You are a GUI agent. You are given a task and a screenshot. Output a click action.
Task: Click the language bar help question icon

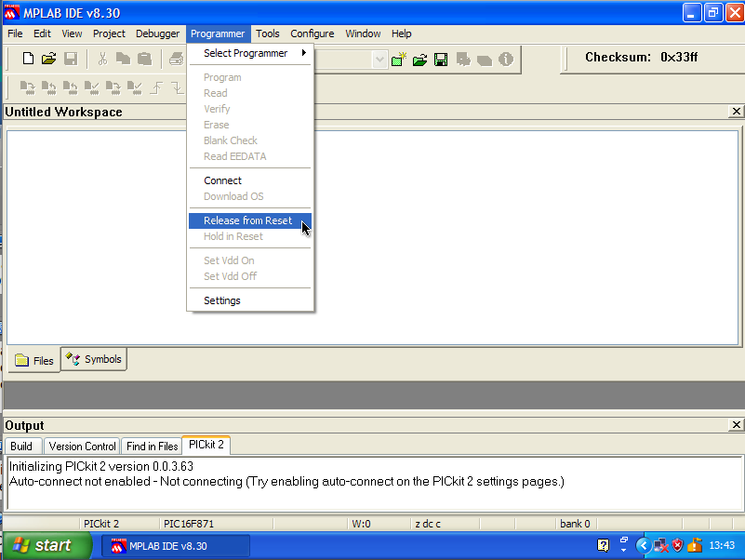tap(603, 545)
